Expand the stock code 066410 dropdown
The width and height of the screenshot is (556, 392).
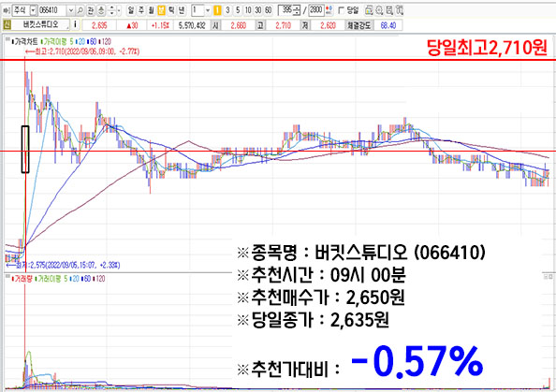click(x=70, y=10)
